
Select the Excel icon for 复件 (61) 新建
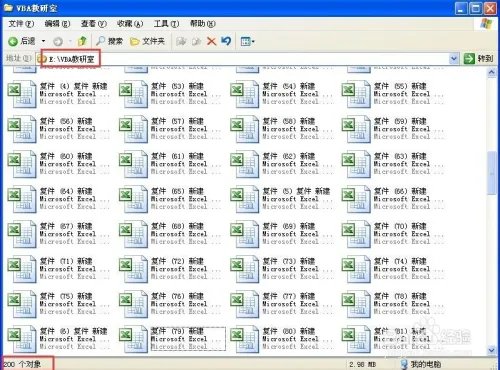pyautogui.click(x=133, y=164)
